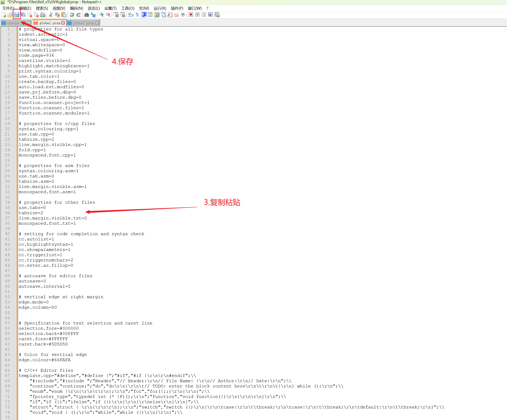Click the New file icon
The image size is (507, 420).
[4, 15]
